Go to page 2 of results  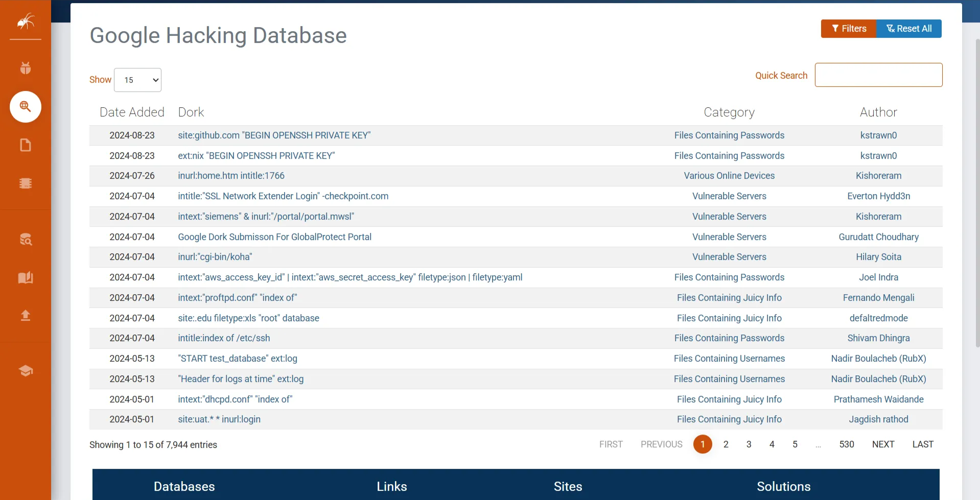pos(726,444)
